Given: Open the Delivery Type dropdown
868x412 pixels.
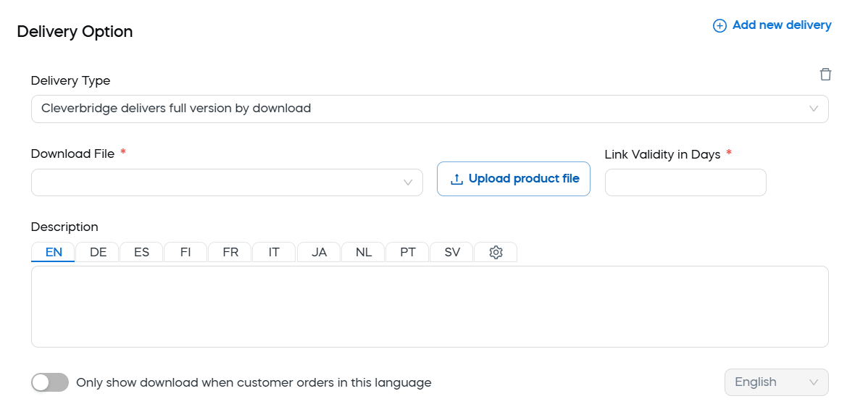Looking at the screenshot, I should 430,109.
